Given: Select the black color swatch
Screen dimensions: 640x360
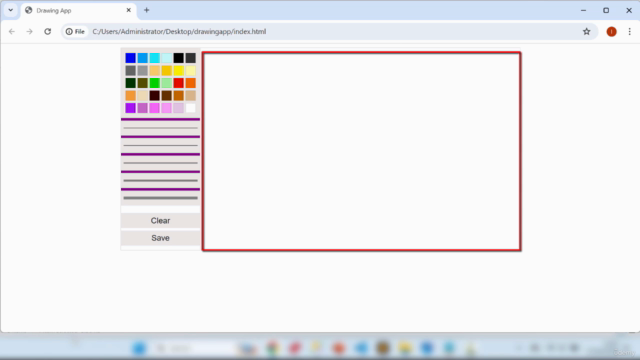Looking at the screenshot, I should pyautogui.click(x=178, y=58).
